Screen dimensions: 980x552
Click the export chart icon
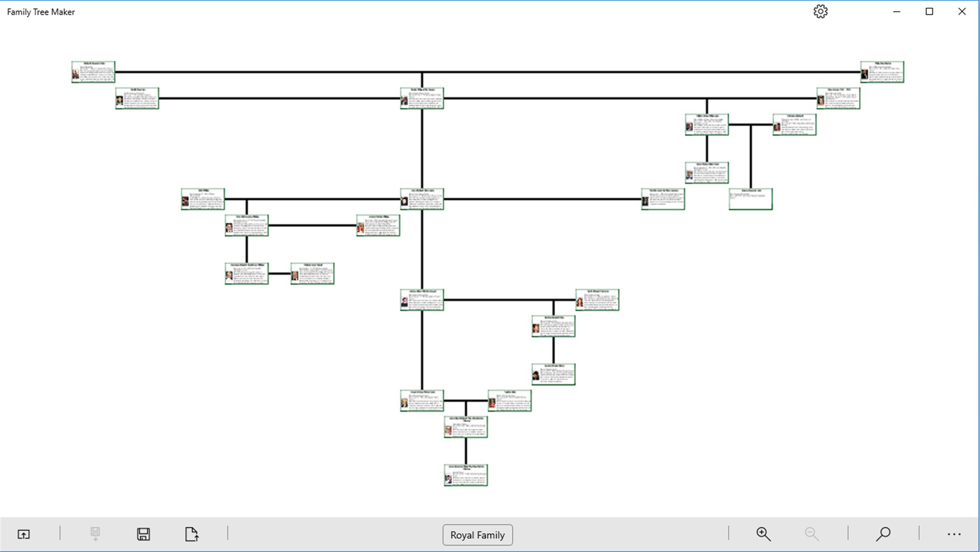[x=191, y=534]
